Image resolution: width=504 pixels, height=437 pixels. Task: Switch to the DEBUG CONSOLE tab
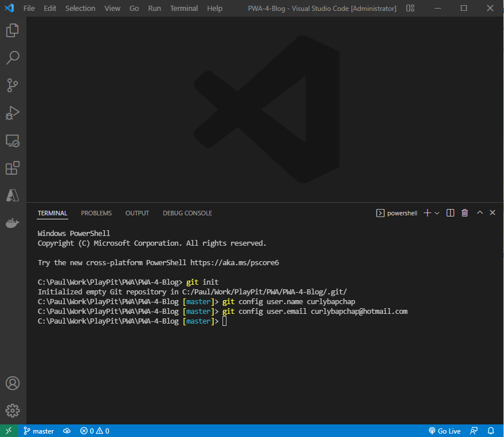(187, 212)
